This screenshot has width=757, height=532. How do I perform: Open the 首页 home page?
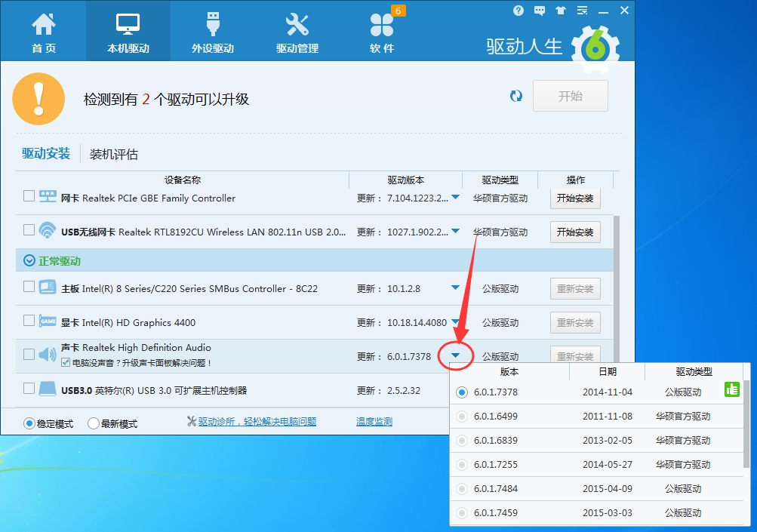click(43, 30)
